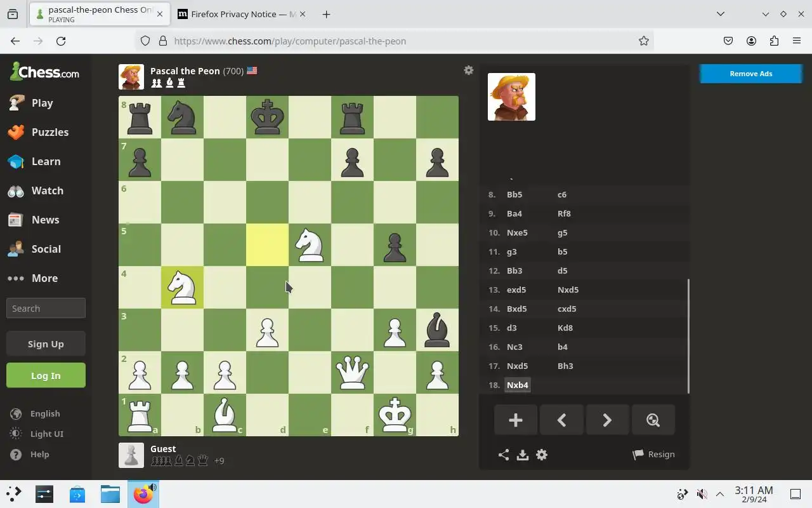Open the Social section in sidebar
Viewport: 812px width, 508px height.
(x=44, y=249)
